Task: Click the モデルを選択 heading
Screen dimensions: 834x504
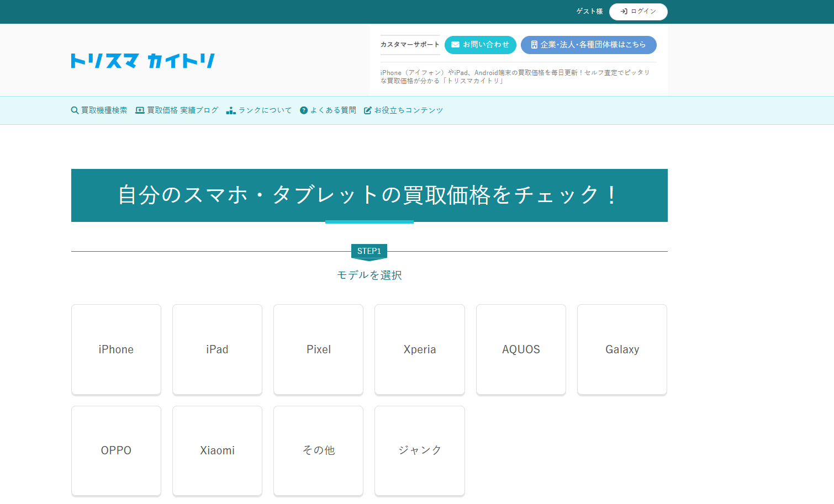Action: pos(370,275)
